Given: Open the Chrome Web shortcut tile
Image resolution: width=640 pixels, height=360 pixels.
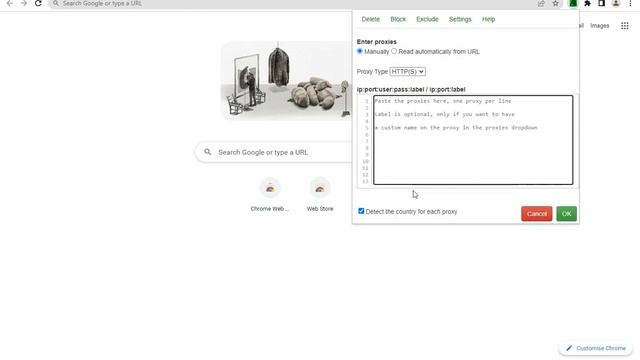Looking at the screenshot, I should coord(270,195).
